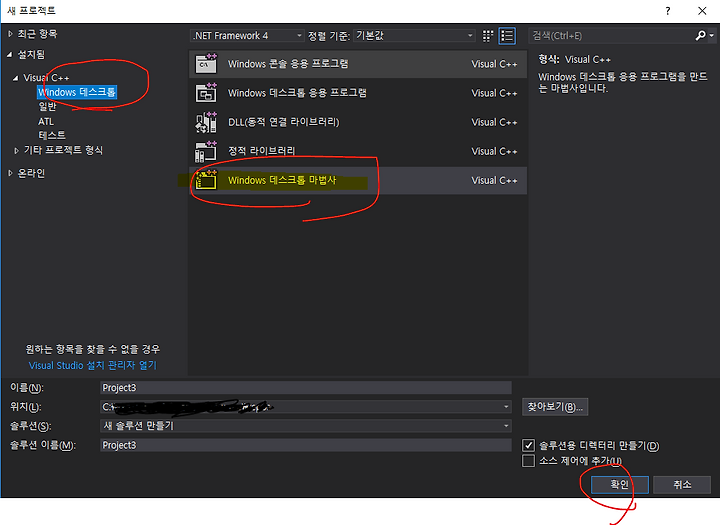Collapse the Visual C++ tree node
720x525 pixels.
[16, 78]
